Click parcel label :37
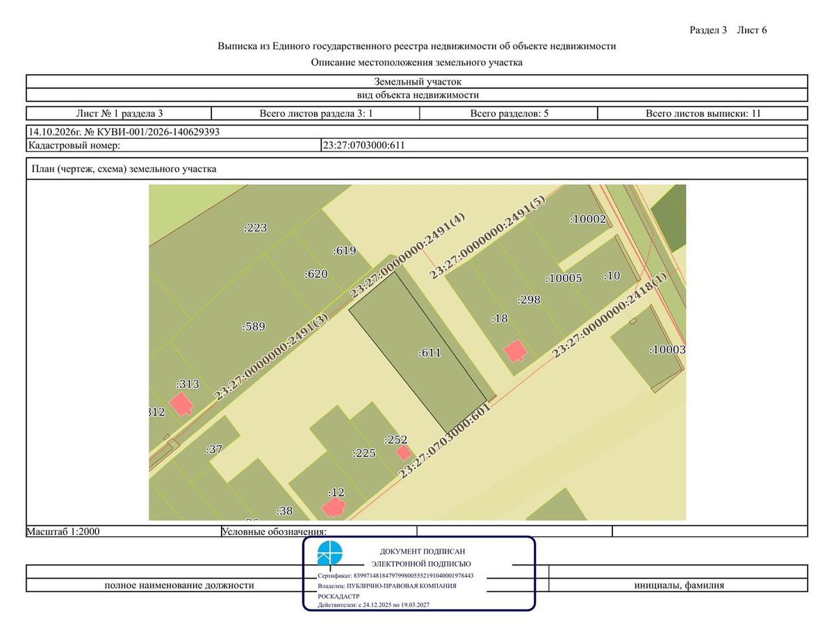Screen dimensions: 834x644 point(214,449)
